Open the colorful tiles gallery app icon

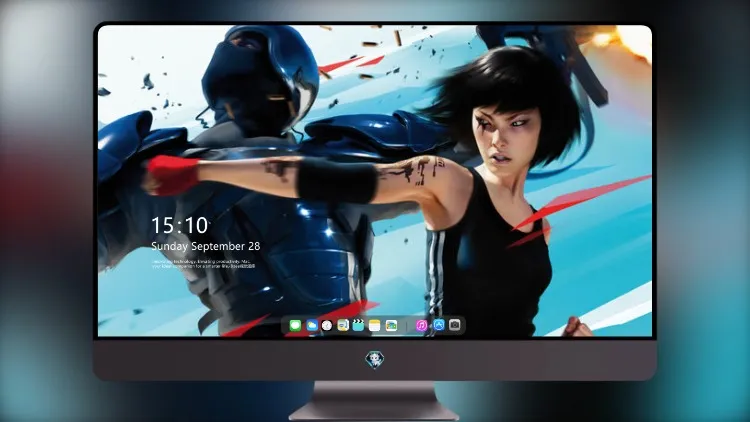click(391, 325)
